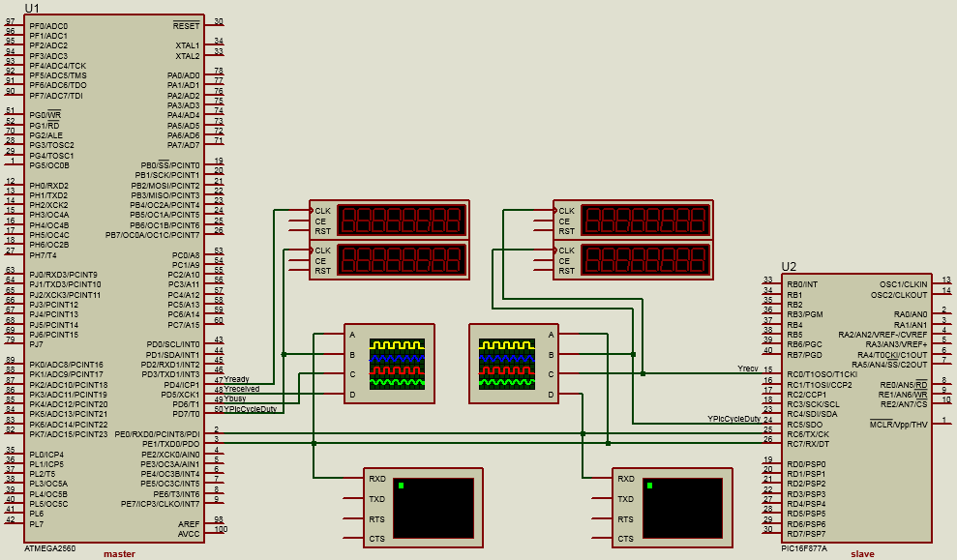This screenshot has height=560, width=957.
Task: Select the ATMEGA2560 master chip U1 label
Action: pos(32,8)
